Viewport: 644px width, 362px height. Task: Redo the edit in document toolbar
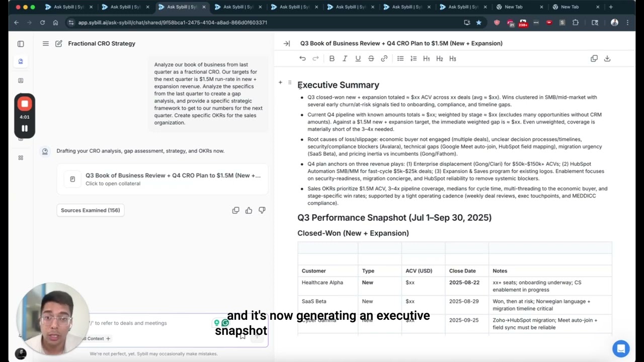[x=315, y=58]
